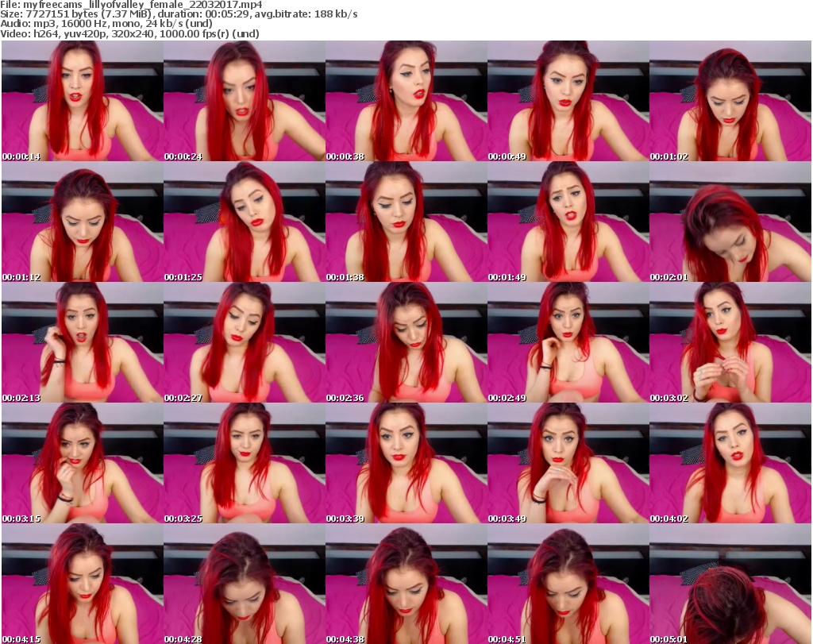Click the 00:04:38 frame thumbnail
Viewport: 813px width, 644px height.
coord(406,584)
